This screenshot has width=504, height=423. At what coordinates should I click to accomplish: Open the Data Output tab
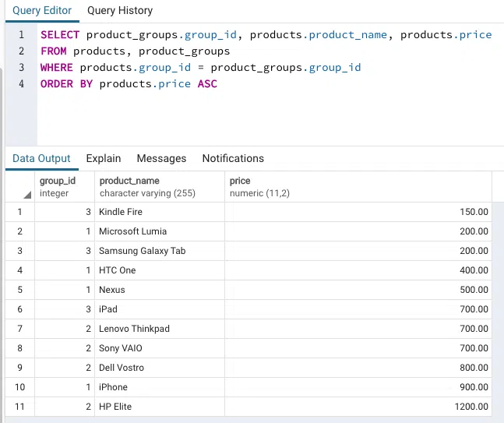pyautogui.click(x=41, y=158)
